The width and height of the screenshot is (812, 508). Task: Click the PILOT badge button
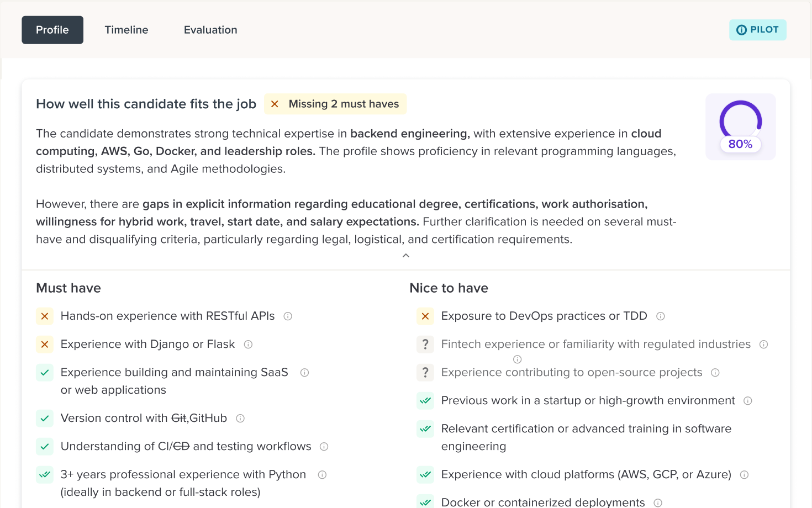point(758,30)
